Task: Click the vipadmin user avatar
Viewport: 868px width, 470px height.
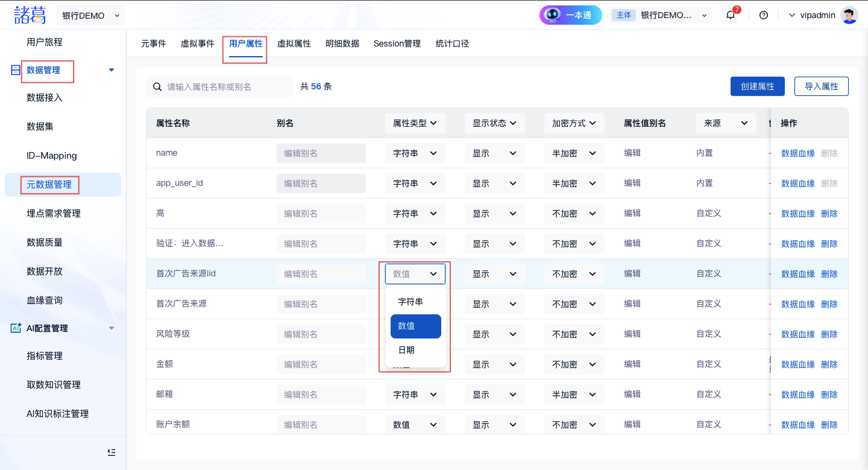Action: 849,16
